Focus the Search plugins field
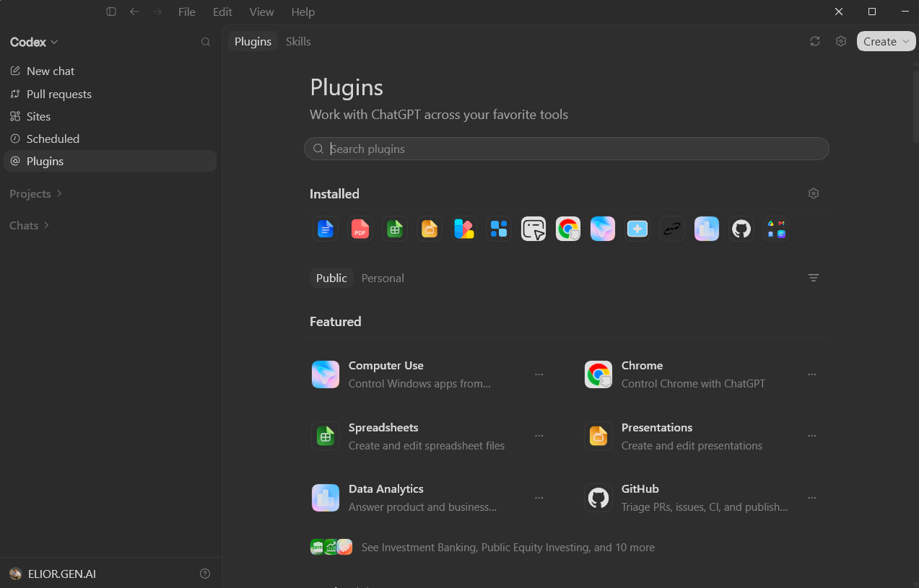This screenshot has width=919, height=588. (x=567, y=149)
